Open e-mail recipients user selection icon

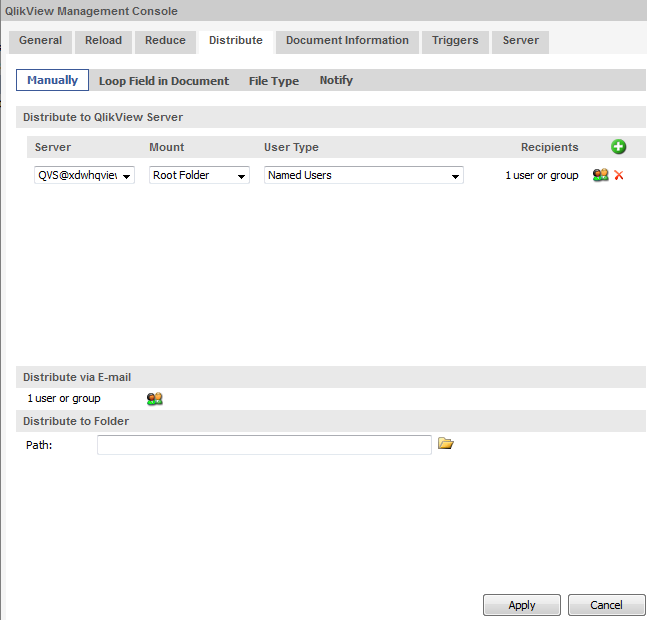click(x=154, y=398)
